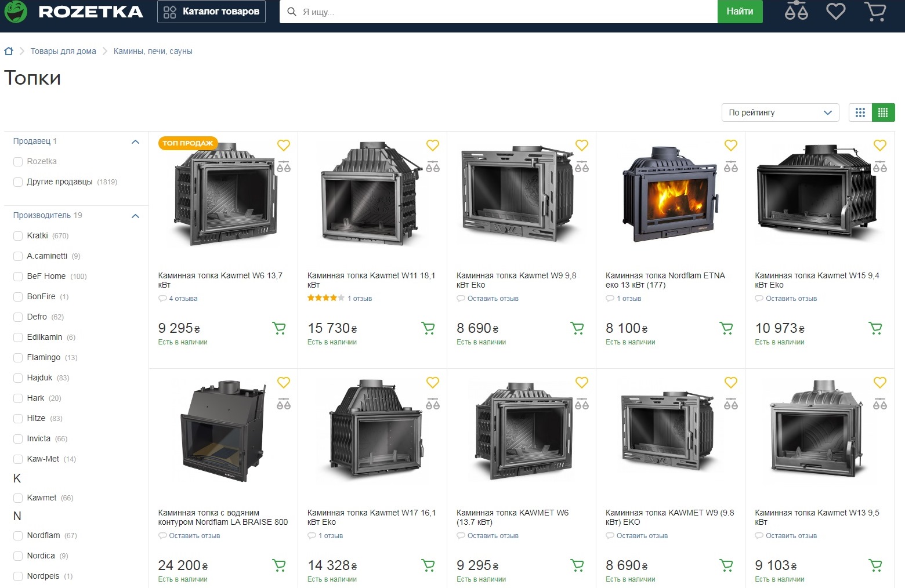Collapse the Производитель filter section
Viewport: 905px width, 588px height.
(x=135, y=216)
